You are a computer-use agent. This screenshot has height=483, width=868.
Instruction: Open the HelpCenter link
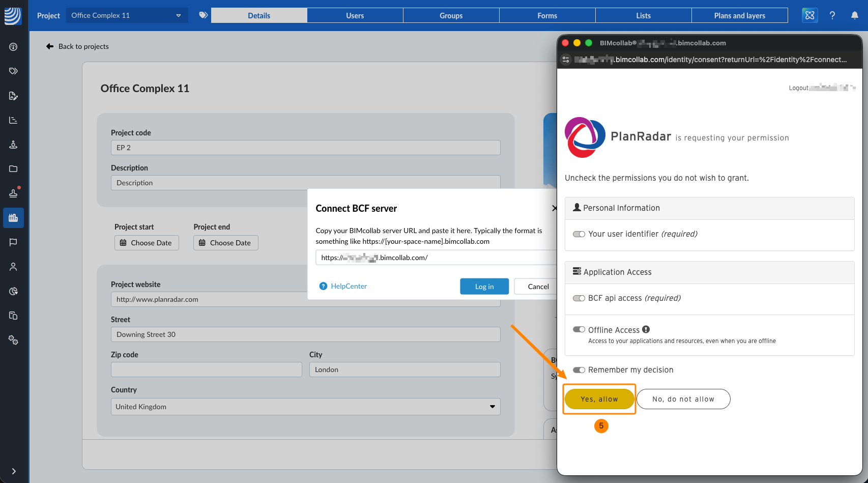(x=349, y=286)
